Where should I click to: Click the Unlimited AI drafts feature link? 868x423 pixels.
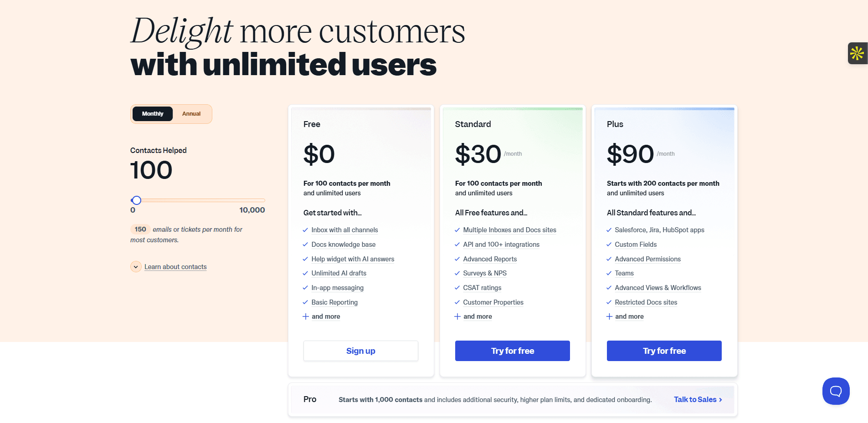339,273
